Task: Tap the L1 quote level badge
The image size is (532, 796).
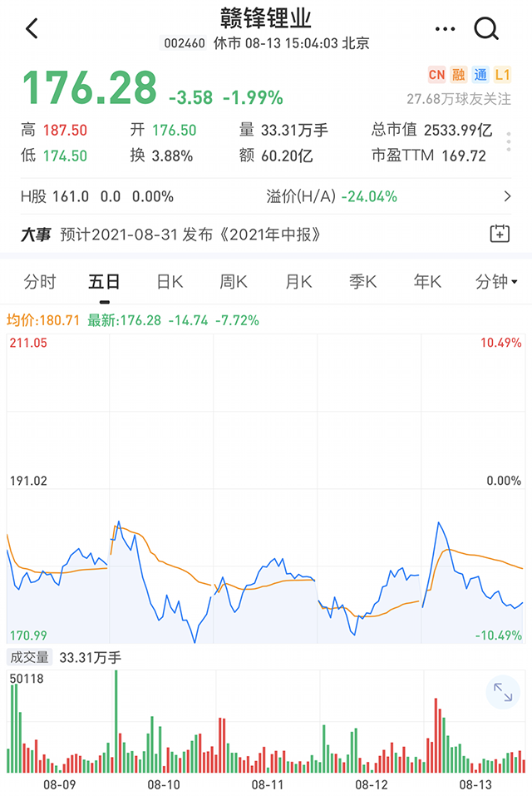Action: pyautogui.click(x=502, y=75)
